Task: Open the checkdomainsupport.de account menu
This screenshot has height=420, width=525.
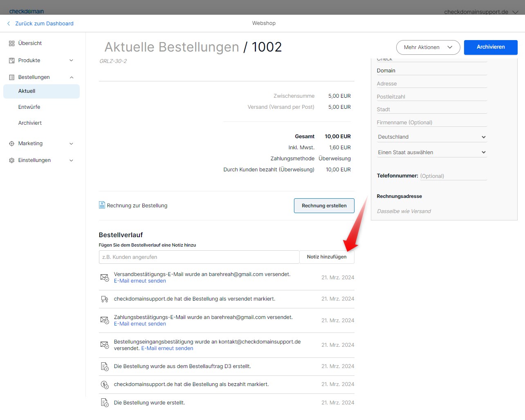Action: [480, 12]
